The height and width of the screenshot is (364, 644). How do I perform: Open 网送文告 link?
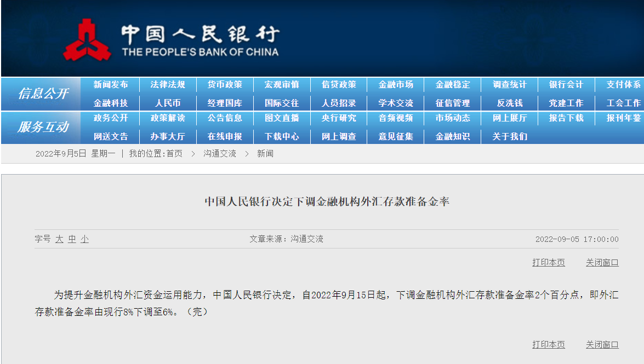coord(111,136)
